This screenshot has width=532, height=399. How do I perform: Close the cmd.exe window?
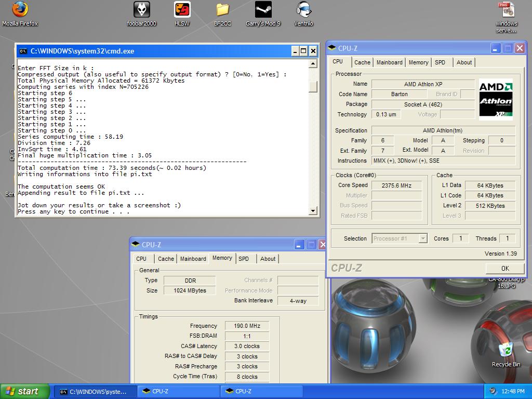(313, 51)
